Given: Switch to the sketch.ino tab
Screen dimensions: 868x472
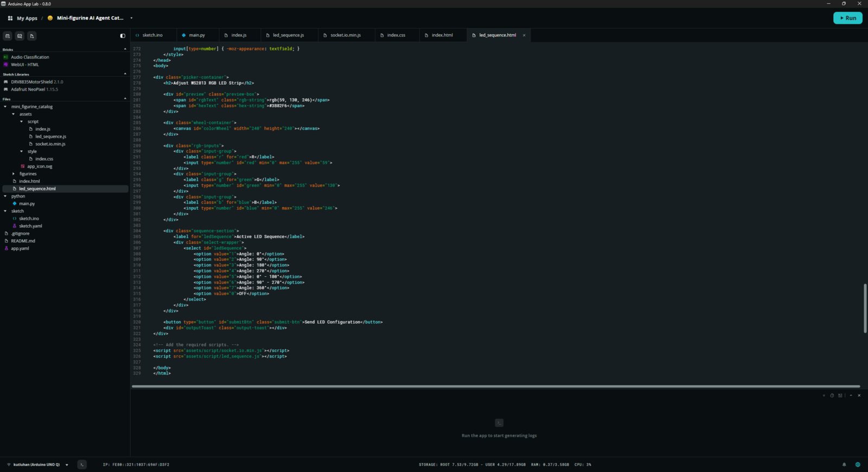Looking at the screenshot, I should pos(152,35).
